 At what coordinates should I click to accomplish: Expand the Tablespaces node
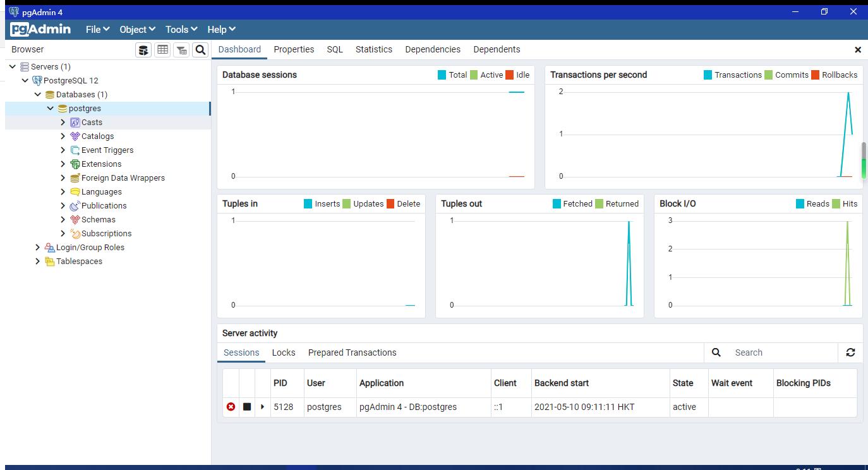tap(38, 262)
